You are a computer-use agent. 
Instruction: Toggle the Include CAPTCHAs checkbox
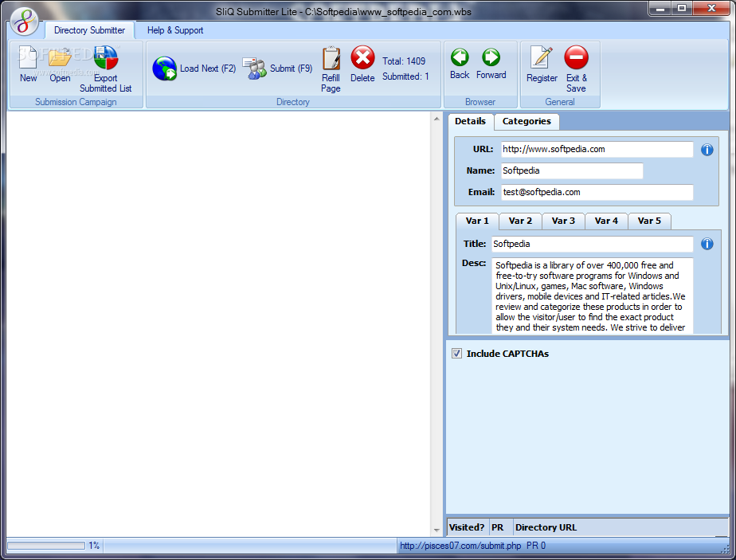(456, 354)
